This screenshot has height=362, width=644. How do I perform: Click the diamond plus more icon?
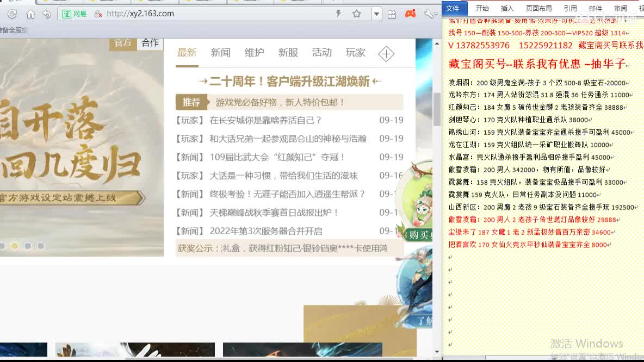pyautogui.click(x=386, y=54)
